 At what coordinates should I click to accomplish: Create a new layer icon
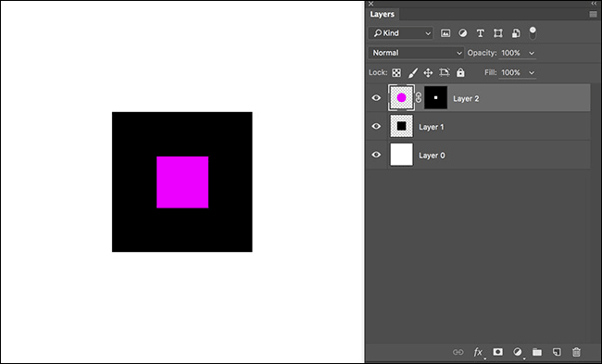pos(557,352)
